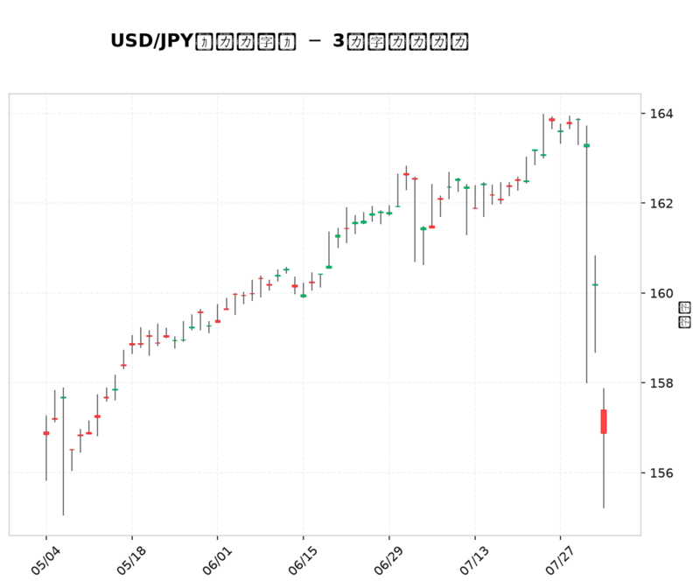Click the green candle above the 06/15 tick
The image size is (700, 588).
303,296
